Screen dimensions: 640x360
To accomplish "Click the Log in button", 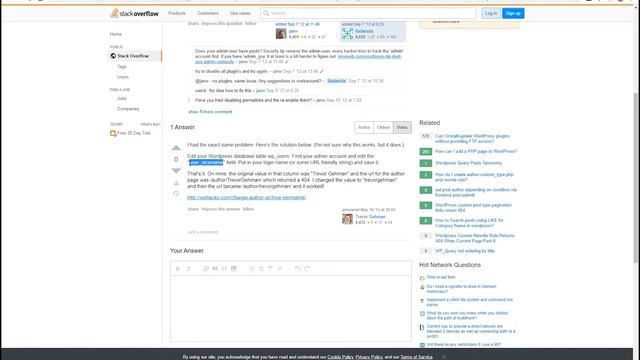I will [491, 13].
